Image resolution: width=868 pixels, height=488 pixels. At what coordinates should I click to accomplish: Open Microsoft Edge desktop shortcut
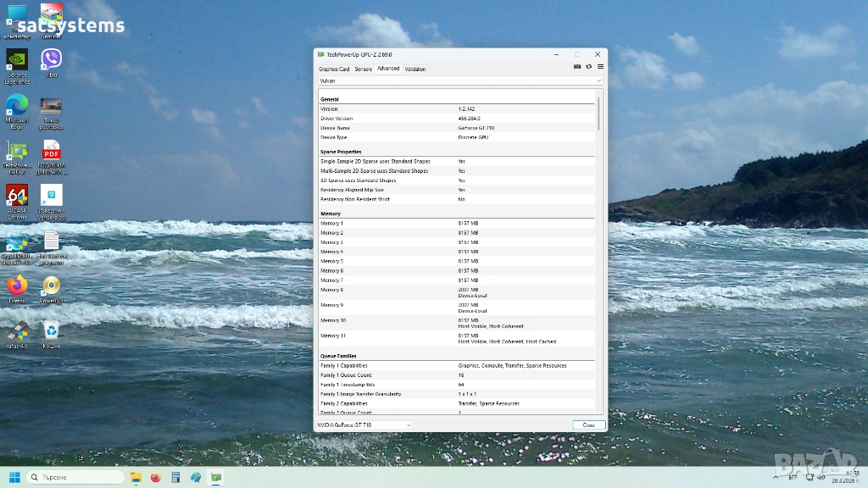(17, 106)
